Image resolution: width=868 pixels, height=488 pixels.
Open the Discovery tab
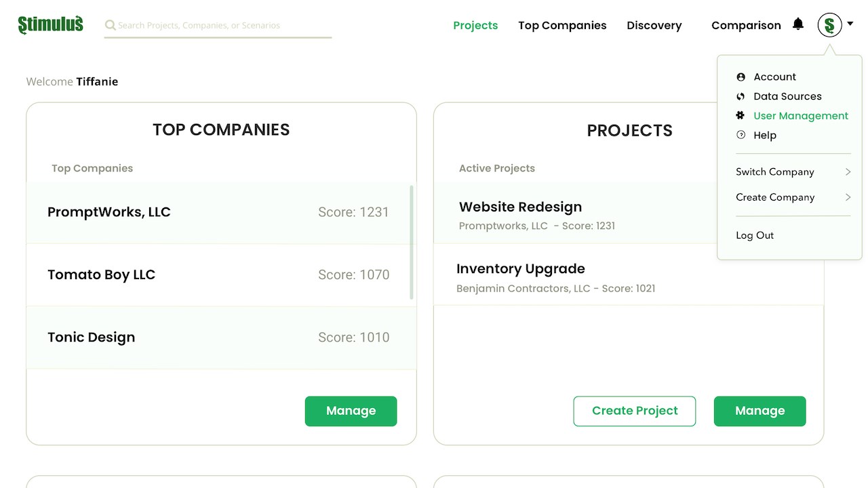click(654, 25)
